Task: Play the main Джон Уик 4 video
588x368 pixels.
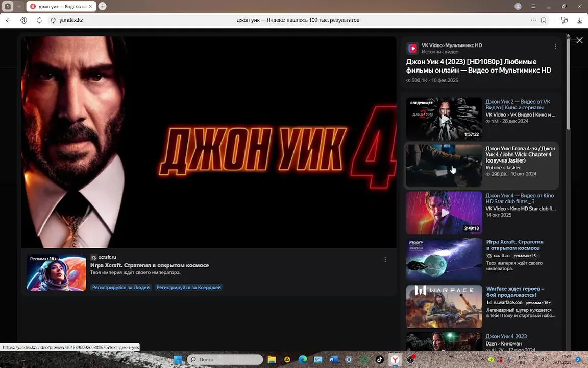Action: [208, 142]
